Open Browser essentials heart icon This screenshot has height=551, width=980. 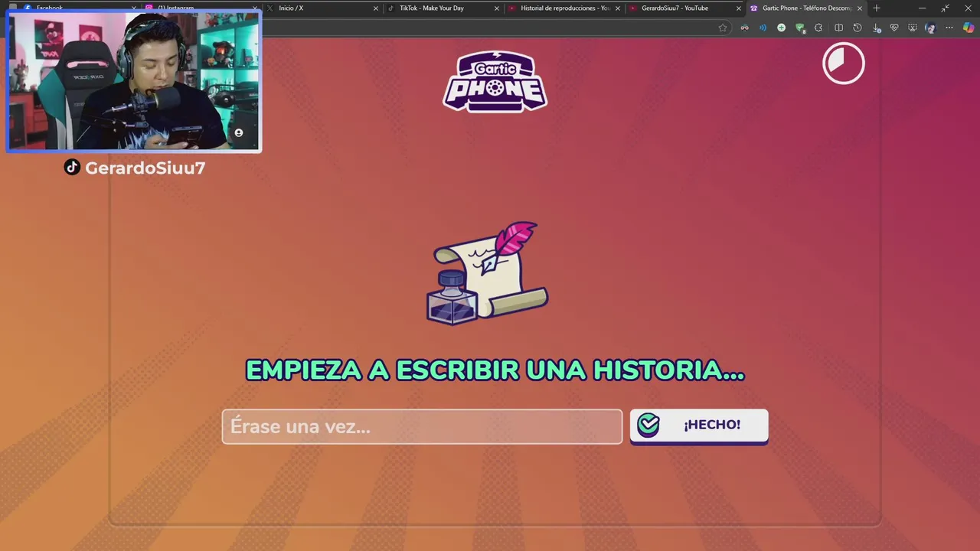pos(893,28)
